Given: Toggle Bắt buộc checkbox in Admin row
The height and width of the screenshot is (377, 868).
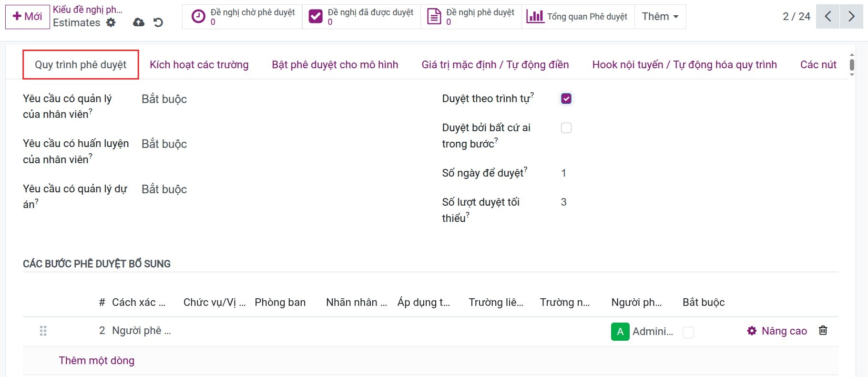Looking at the screenshot, I should coord(688,332).
